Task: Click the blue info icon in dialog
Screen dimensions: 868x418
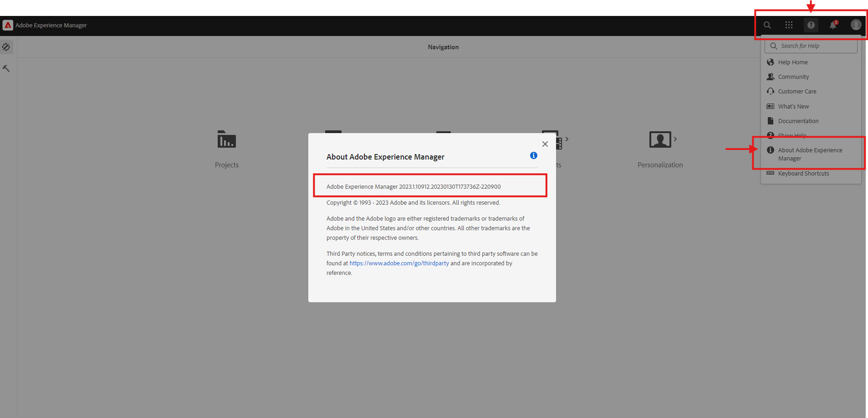Action: (x=534, y=155)
